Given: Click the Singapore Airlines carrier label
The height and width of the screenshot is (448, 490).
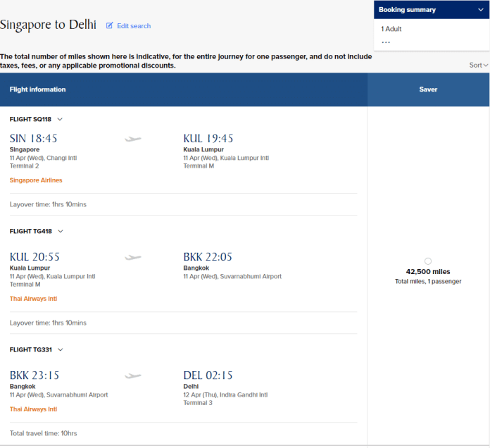Looking at the screenshot, I should (36, 180).
